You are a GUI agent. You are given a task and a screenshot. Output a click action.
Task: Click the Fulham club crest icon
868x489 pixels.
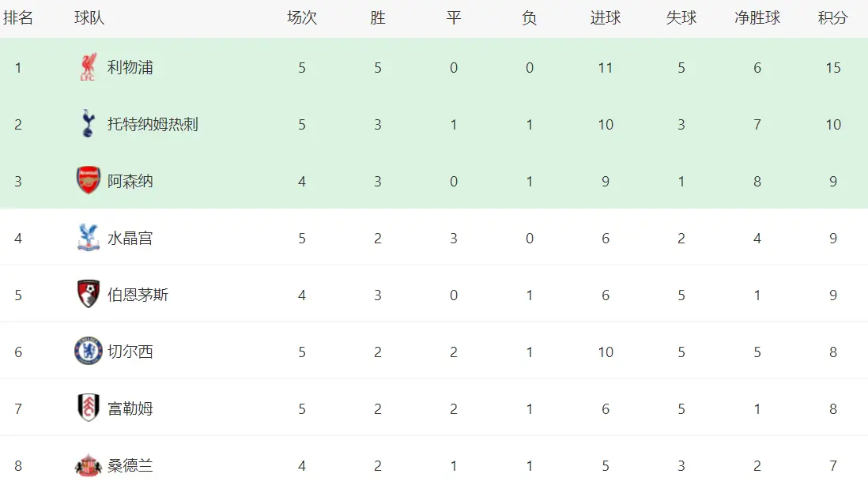coord(88,408)
